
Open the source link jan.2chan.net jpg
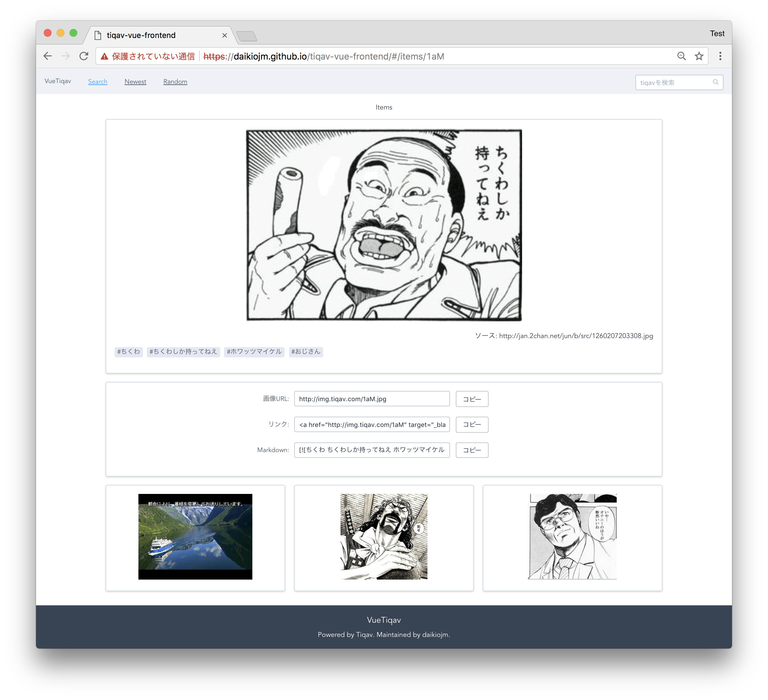[x=576, y=336]
